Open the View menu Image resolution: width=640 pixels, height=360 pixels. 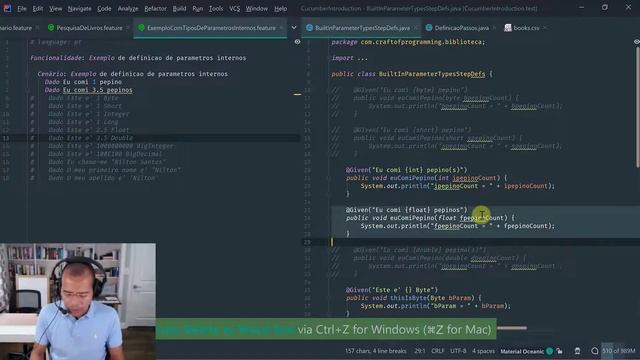pos(56,8)
